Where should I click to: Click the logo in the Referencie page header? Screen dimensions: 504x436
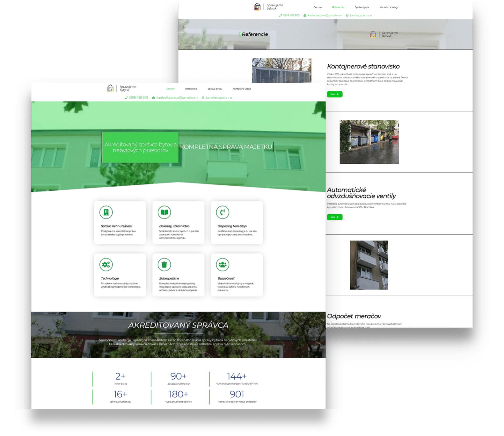pyautogui.click(x=268, y=7)
